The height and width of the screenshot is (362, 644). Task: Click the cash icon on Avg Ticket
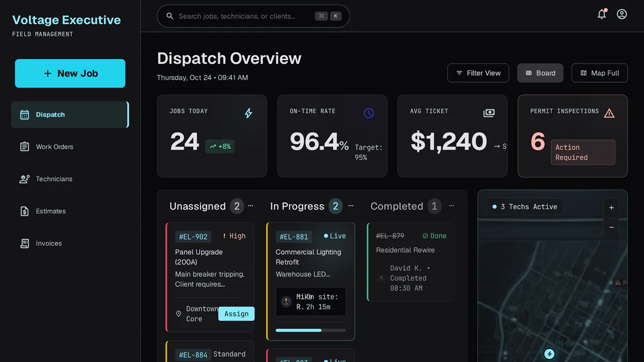(489, 113)
